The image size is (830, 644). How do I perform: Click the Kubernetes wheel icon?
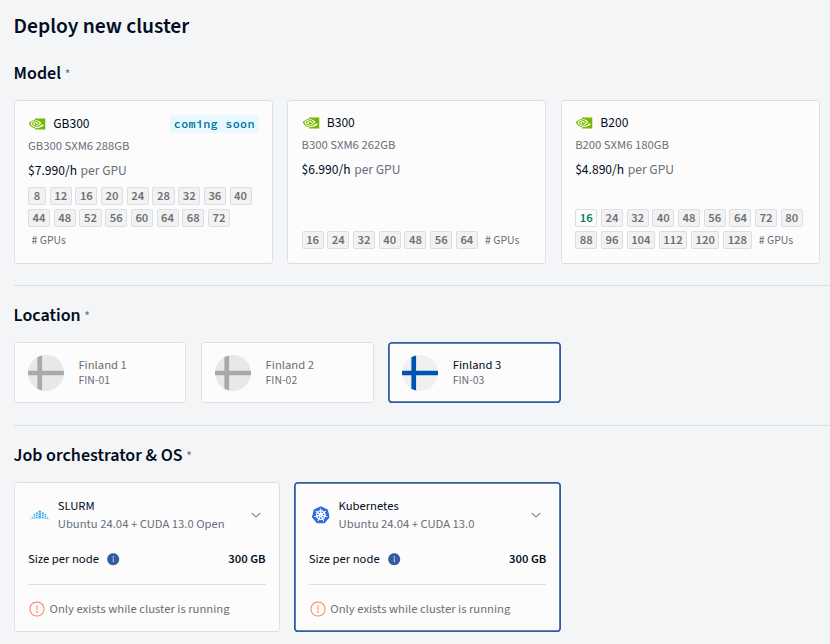(x=320, y=515)
